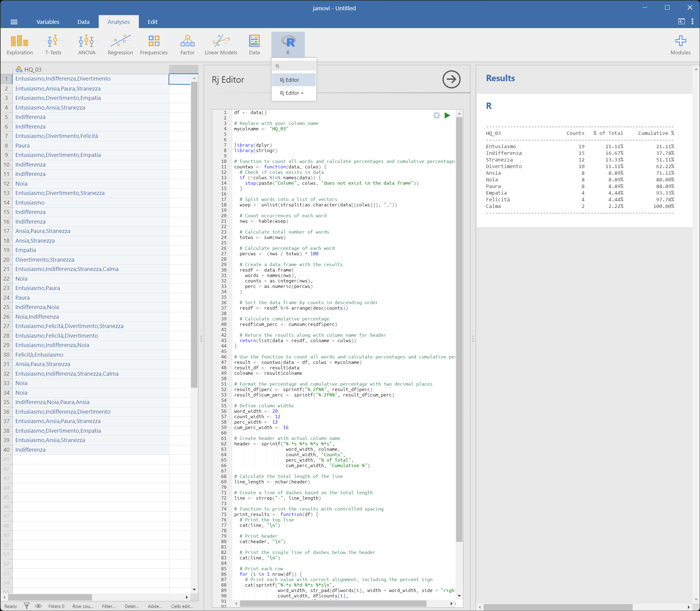Open Rj editor settings gear
The width and height of the screenshot is (700, 611).
436,116
